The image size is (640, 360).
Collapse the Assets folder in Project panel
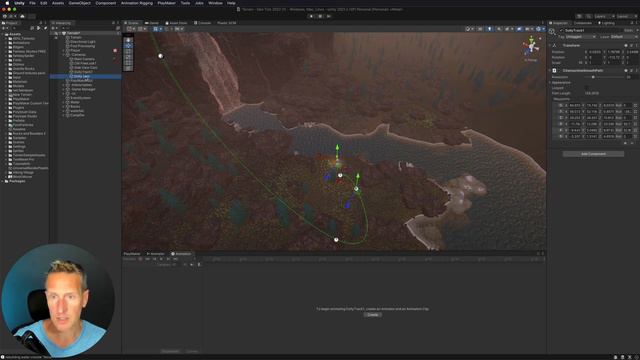click(x=2, y=34)
